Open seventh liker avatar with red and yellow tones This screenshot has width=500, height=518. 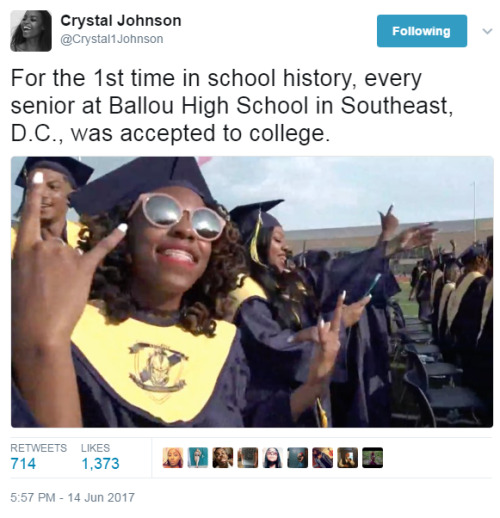pos(323,458)
